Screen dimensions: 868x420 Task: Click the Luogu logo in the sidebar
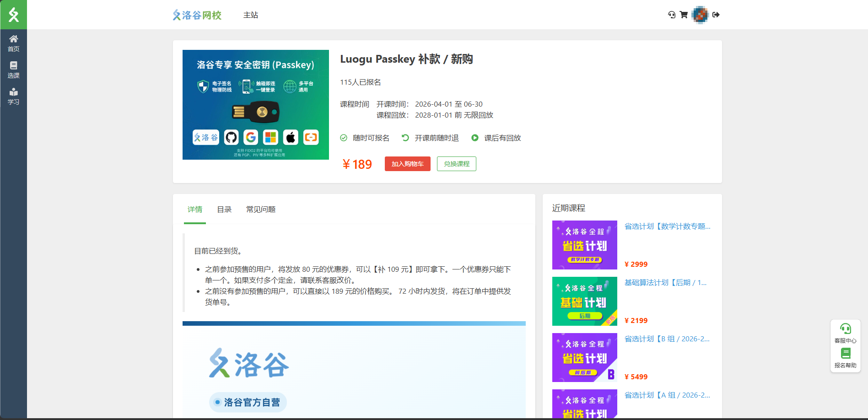(x=13, y=15)
